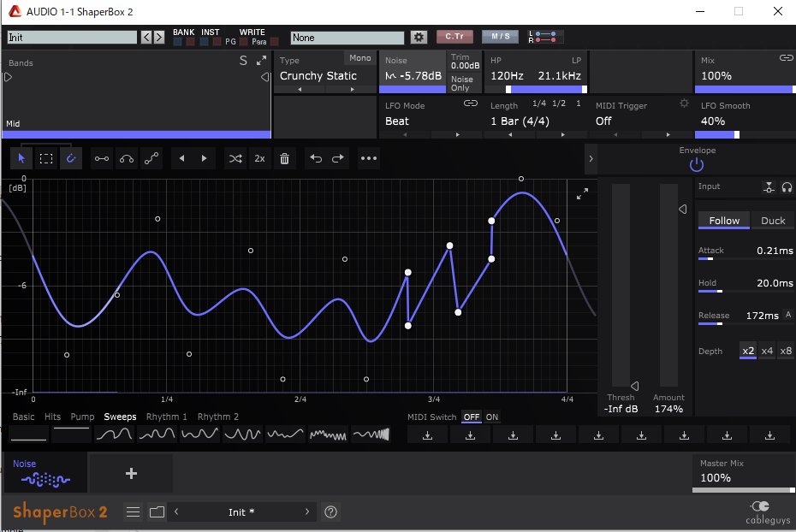Viewport: 796px width, 532px height.
Task: Select the S-curve node tool
Action: click(151, 159)
